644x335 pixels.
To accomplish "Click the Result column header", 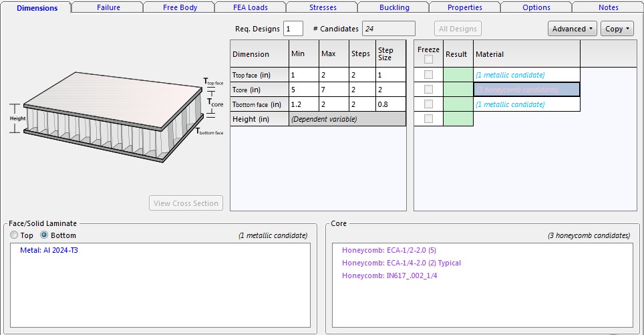I will [458, 54].
